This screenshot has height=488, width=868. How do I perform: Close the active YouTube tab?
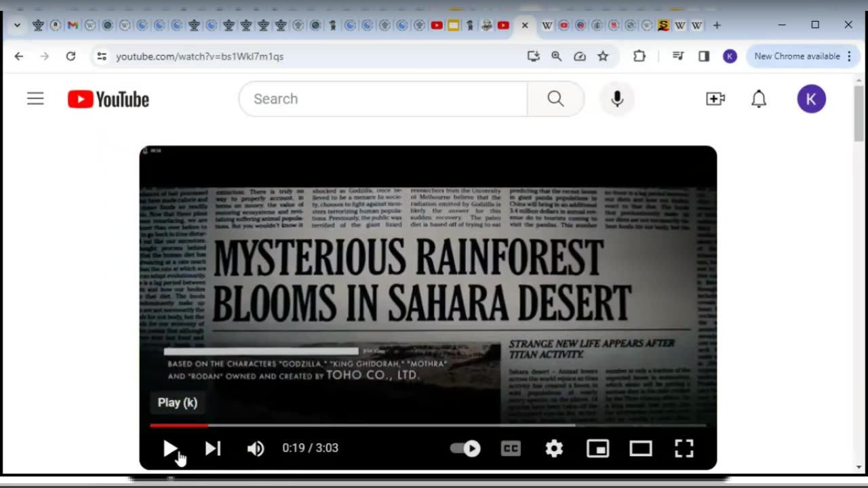(x=524, y=25)
